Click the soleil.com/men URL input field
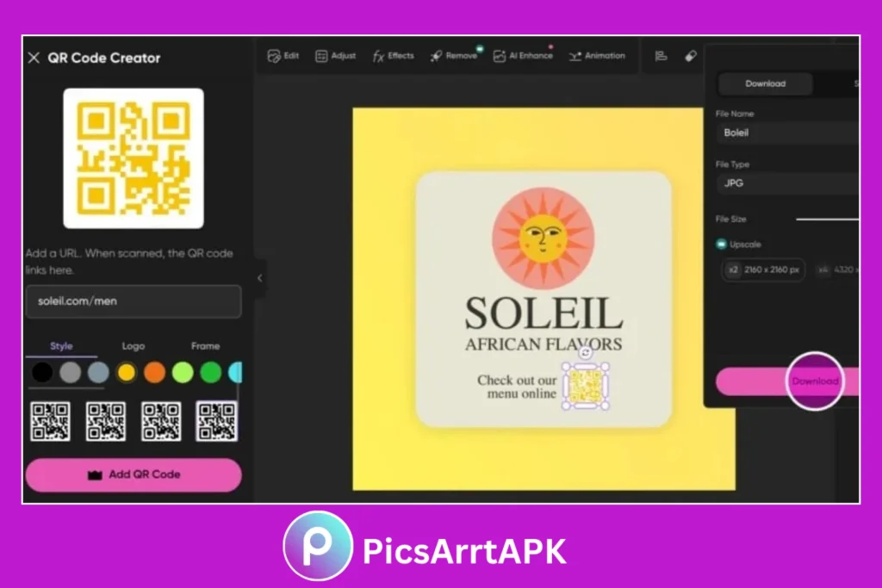Screen dimensions: 882x588 [134, 301]
